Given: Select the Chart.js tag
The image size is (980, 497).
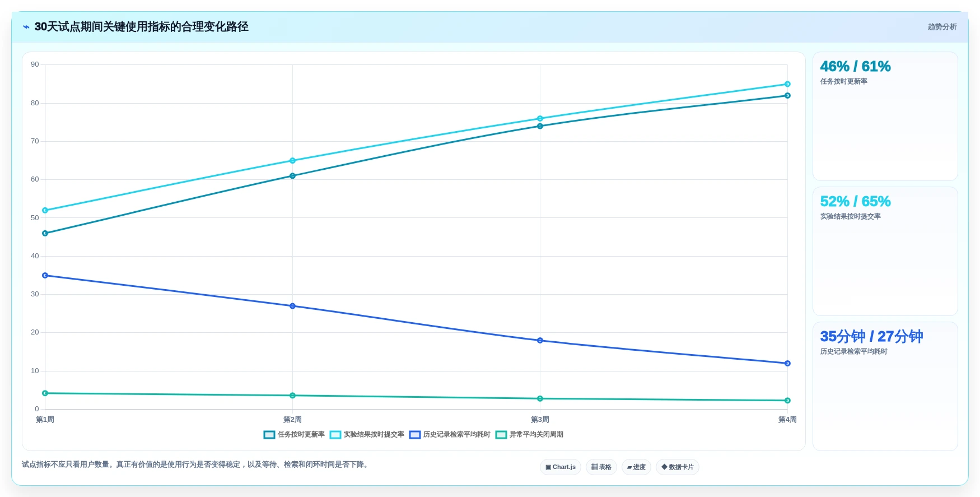Looking at the screenshot, I should (x=561, y=467).
